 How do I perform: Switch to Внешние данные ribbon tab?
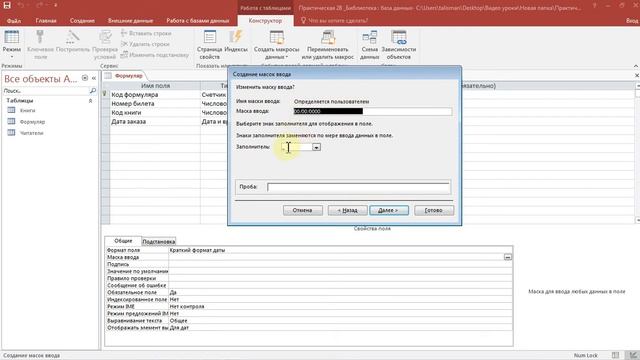(130, 20)
